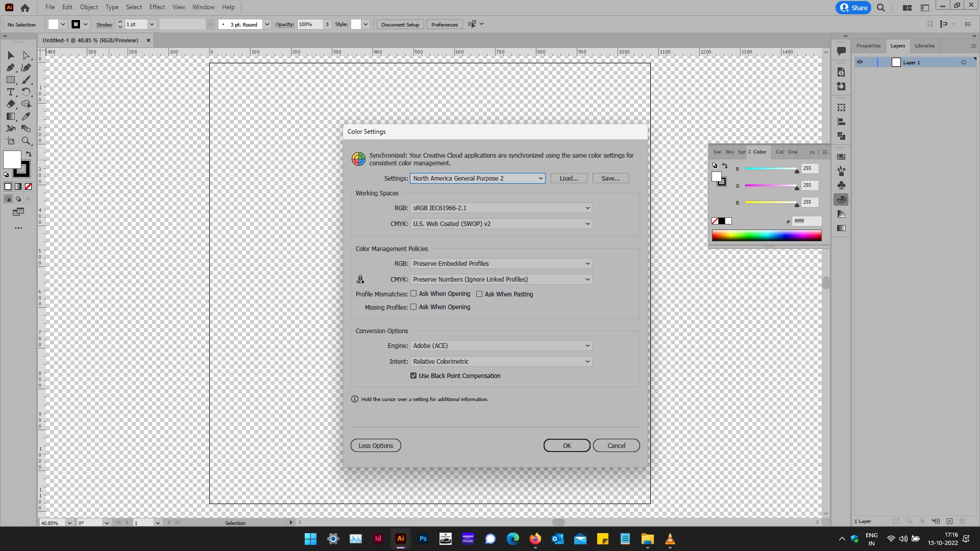Image resolution: width=980 pixels, height=551 pixels.
Task: Select the Type tool
Action: tap(10, 92)
